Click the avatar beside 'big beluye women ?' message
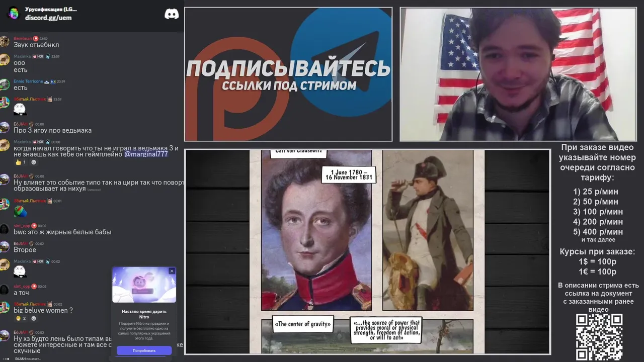Screen dimensions: 644x362 pos(5,307)
